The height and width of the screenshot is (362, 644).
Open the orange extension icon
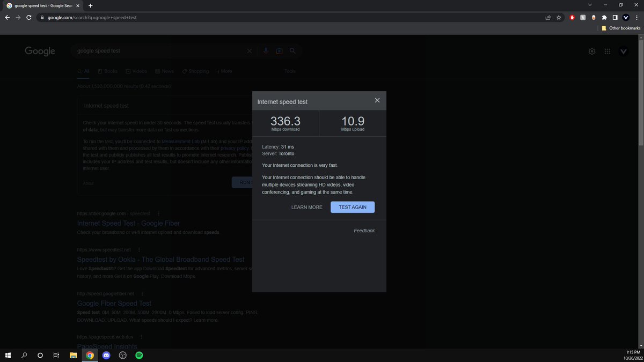[x=594, y=17]
